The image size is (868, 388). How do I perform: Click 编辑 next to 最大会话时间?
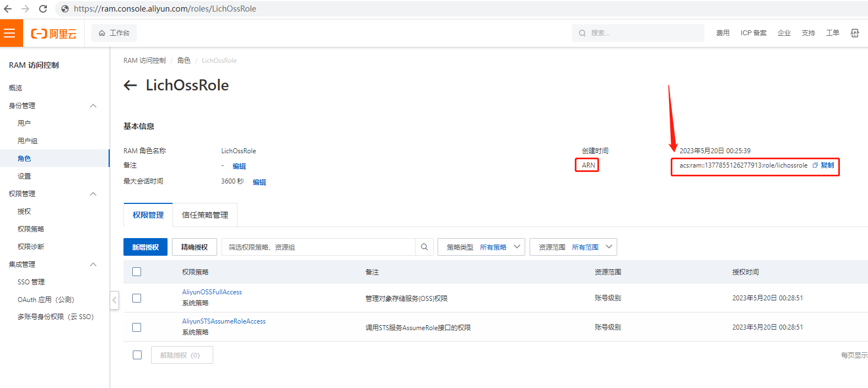click(259, 182)
